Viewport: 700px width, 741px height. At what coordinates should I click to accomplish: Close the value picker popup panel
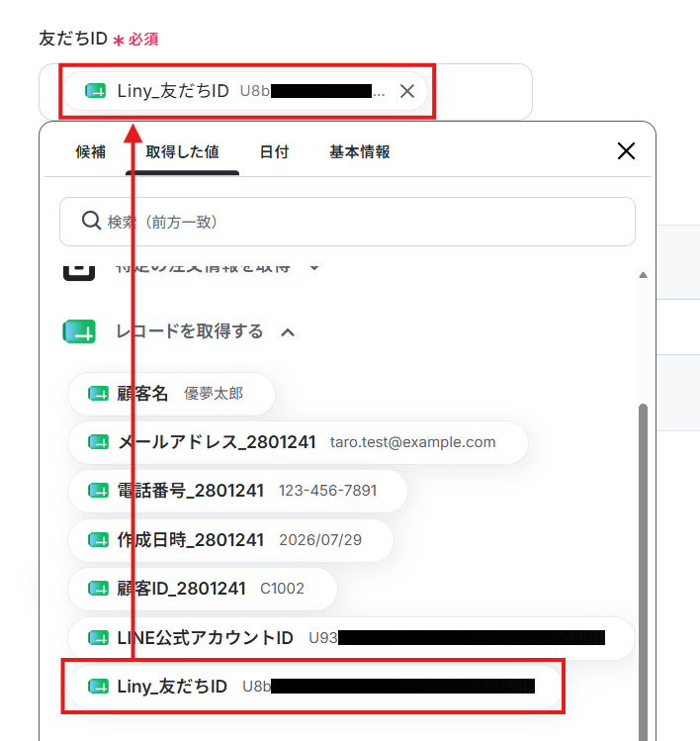626,151
